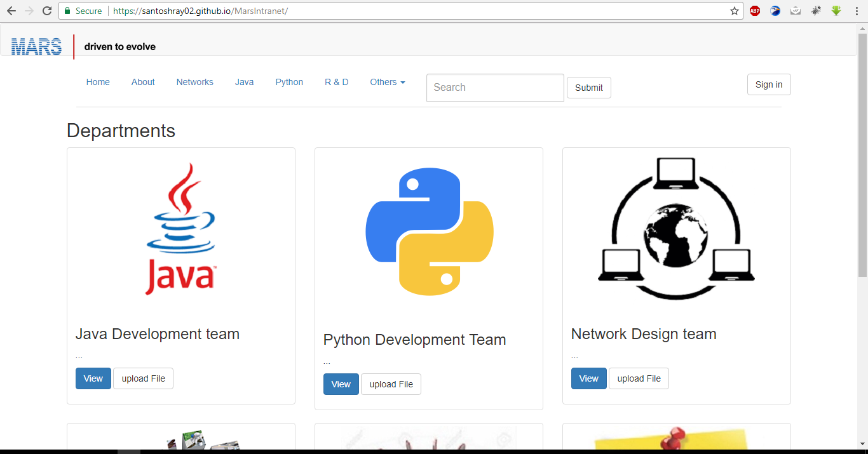Viewport: 868px width, 454px height.
Task: Open the red ABP extension icon
Action: (x=755, y=11)
